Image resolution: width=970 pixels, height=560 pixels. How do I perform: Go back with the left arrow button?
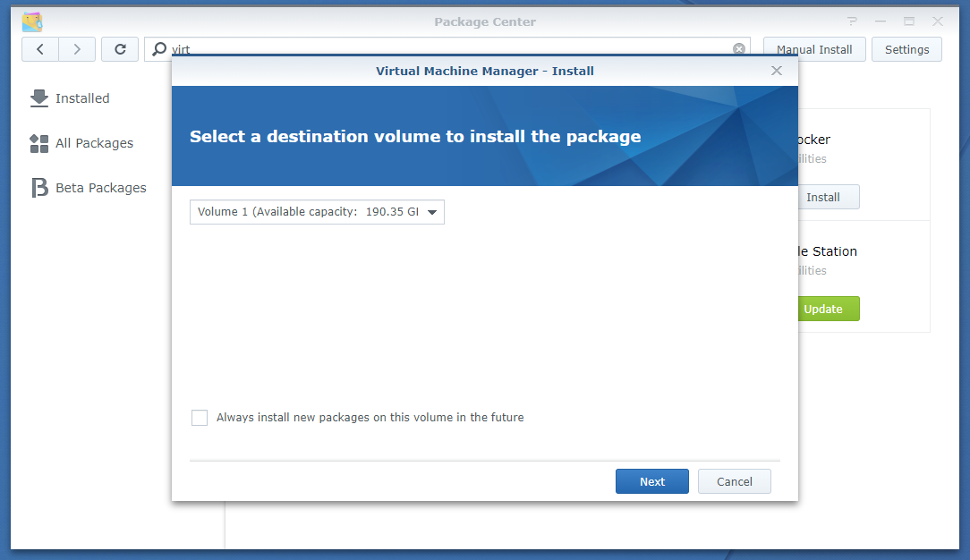(40, 49)
